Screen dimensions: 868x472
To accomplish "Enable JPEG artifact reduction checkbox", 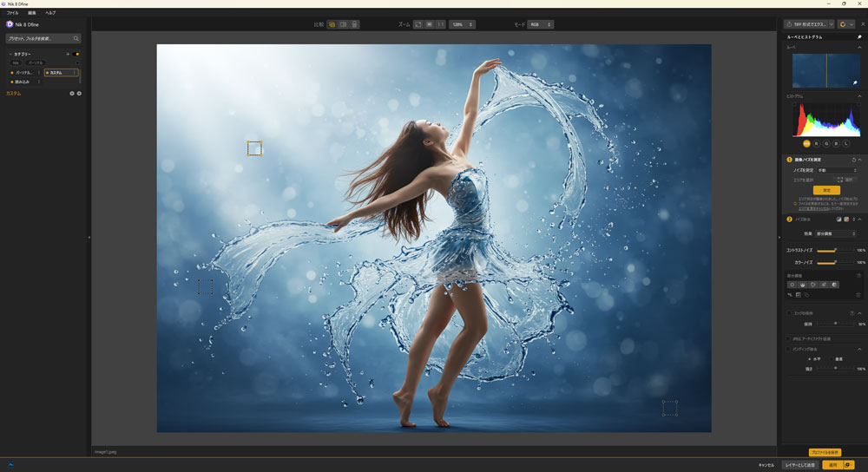I will [788, 338].
